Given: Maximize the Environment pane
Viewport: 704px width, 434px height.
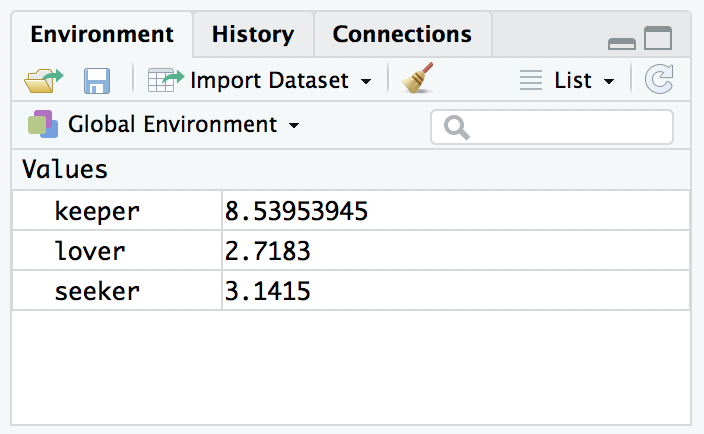Looking at the screenshot, I should [x=658, y=38].
